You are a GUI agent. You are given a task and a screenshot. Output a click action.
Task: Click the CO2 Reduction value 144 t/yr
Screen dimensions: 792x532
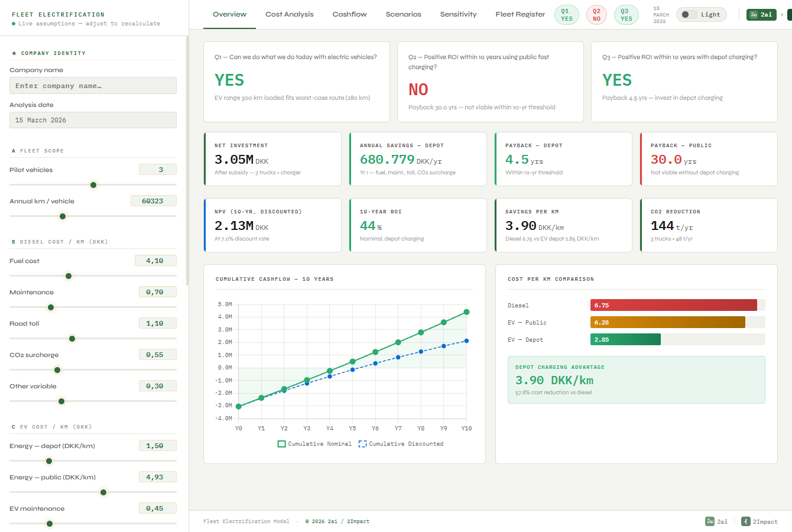[672, 226]
